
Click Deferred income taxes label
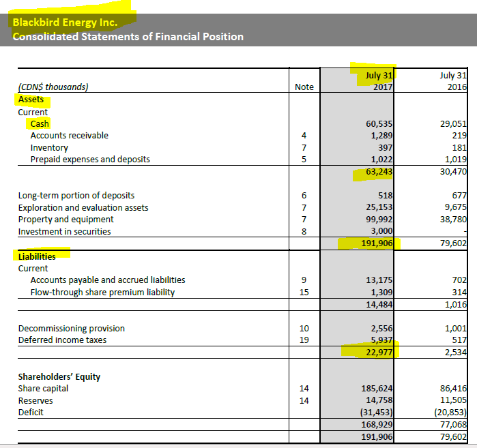coord(62,340)
